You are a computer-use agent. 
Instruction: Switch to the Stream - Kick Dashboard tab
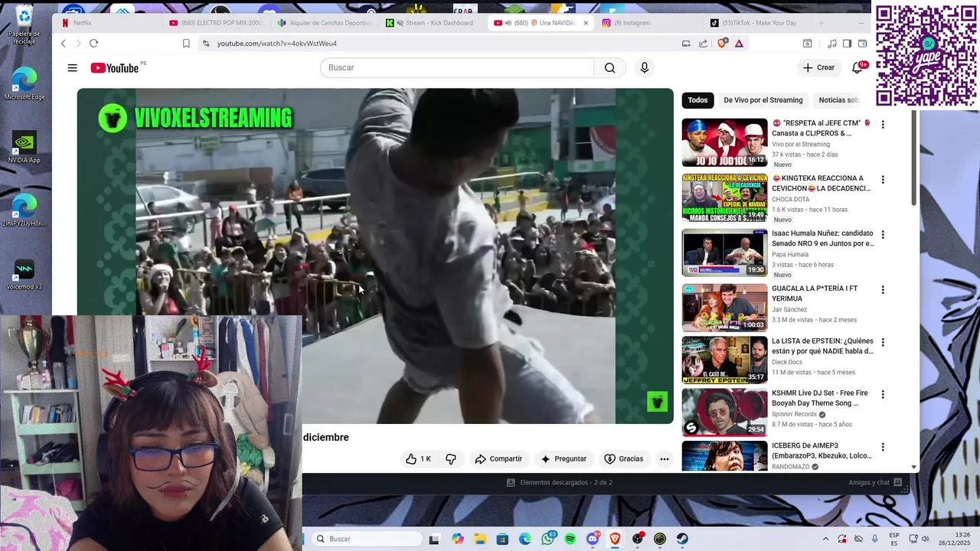click(433, 23)
